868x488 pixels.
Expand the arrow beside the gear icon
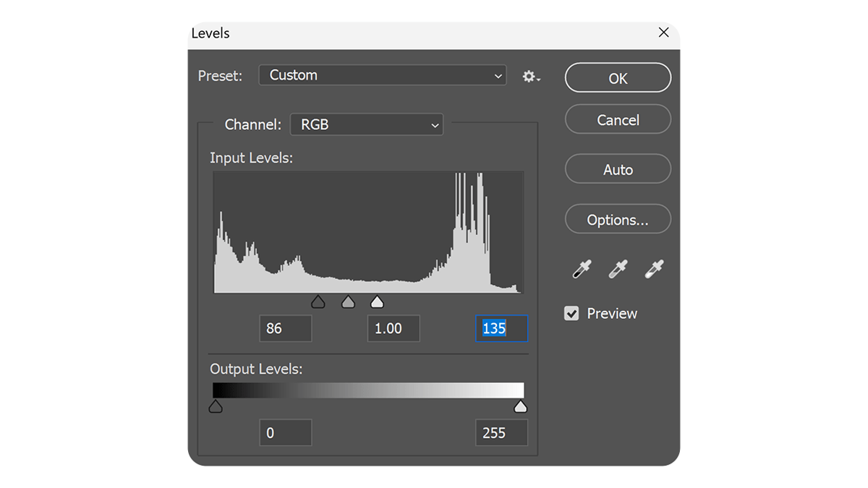pyautogui.click(x=537, y=80)
